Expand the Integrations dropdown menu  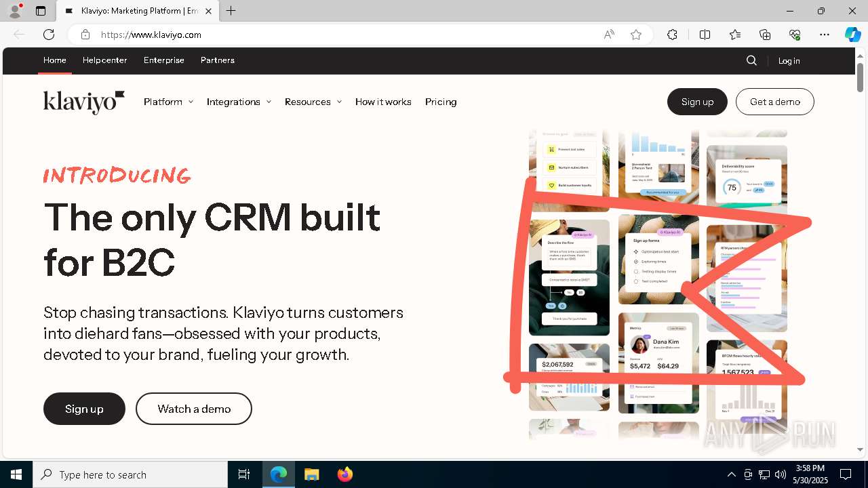[x=239, y=102]
